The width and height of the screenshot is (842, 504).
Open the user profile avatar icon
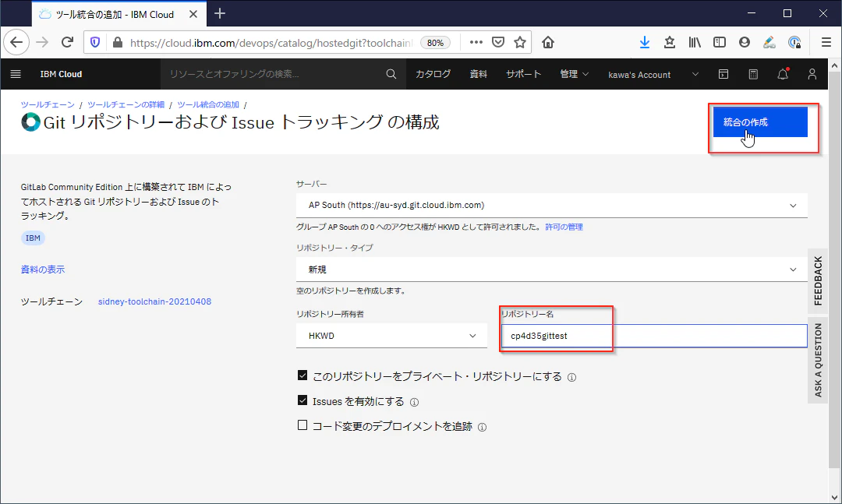tap(812, 74)
